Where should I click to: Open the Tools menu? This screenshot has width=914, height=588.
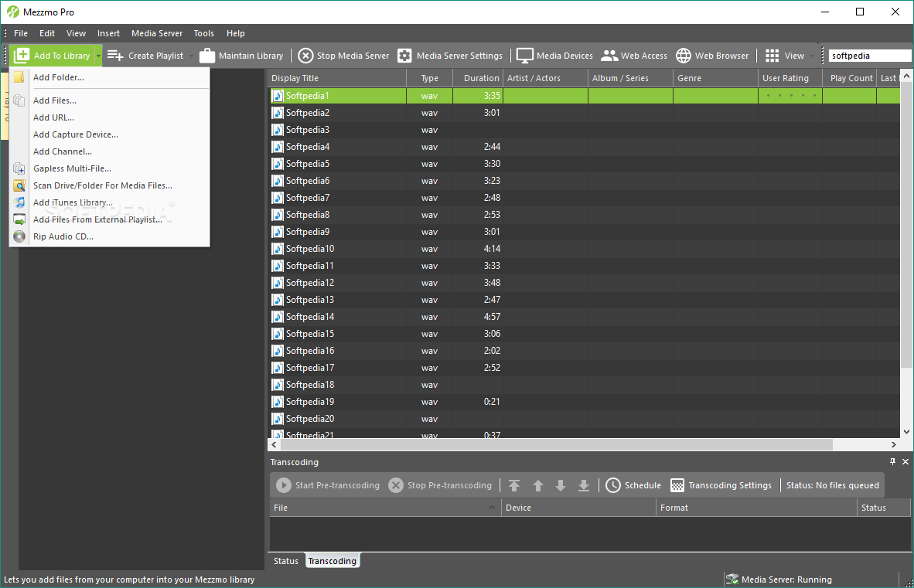coord(204,33)
